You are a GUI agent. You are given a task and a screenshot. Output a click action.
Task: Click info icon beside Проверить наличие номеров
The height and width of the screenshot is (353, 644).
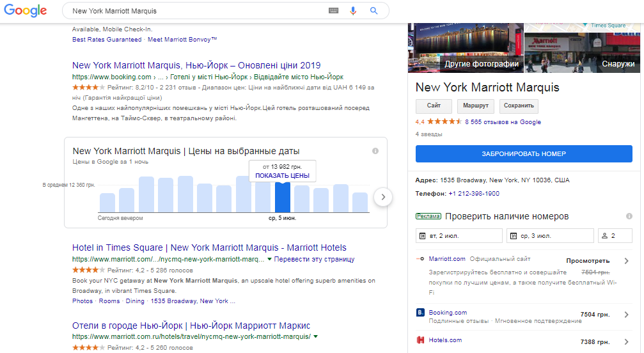[629, 217]
